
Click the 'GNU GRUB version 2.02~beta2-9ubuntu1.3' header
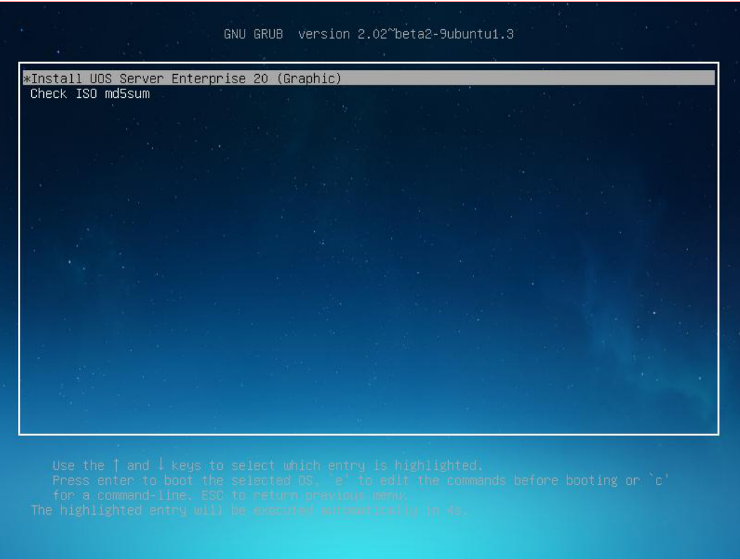coord(369,34)
